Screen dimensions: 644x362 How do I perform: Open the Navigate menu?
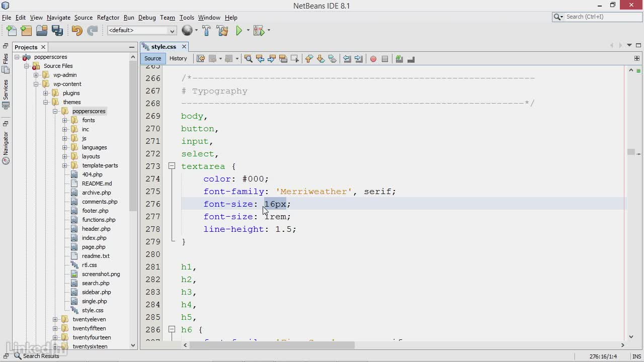click(x=58, y=17)
